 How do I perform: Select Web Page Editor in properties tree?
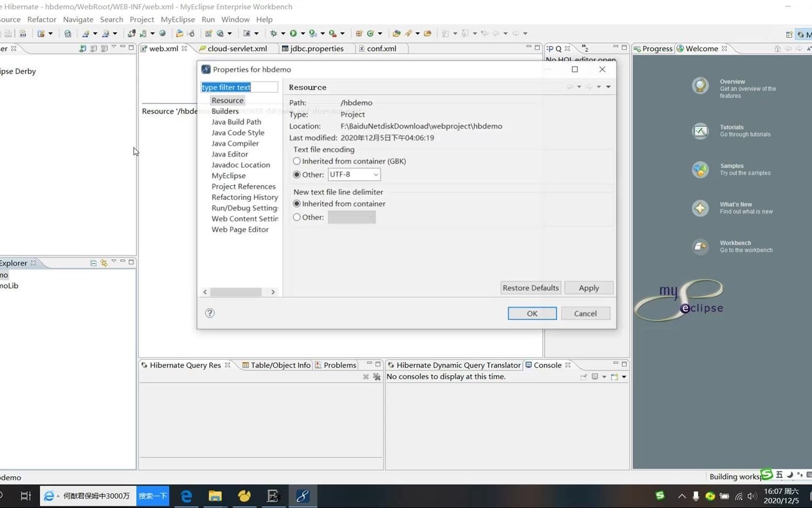(240, 229)
